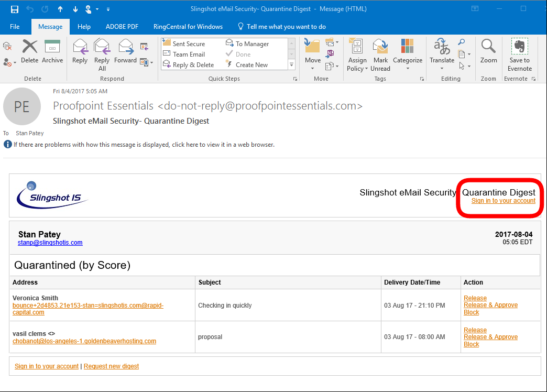
Task: Mark email with Reply & Delete quick step
Action: pos(191,64)
